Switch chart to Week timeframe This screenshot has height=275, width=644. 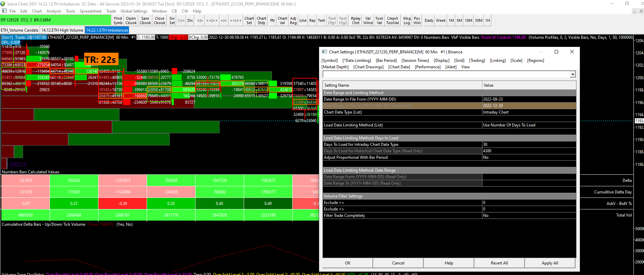pyautogui.click(x=441, y=20)
